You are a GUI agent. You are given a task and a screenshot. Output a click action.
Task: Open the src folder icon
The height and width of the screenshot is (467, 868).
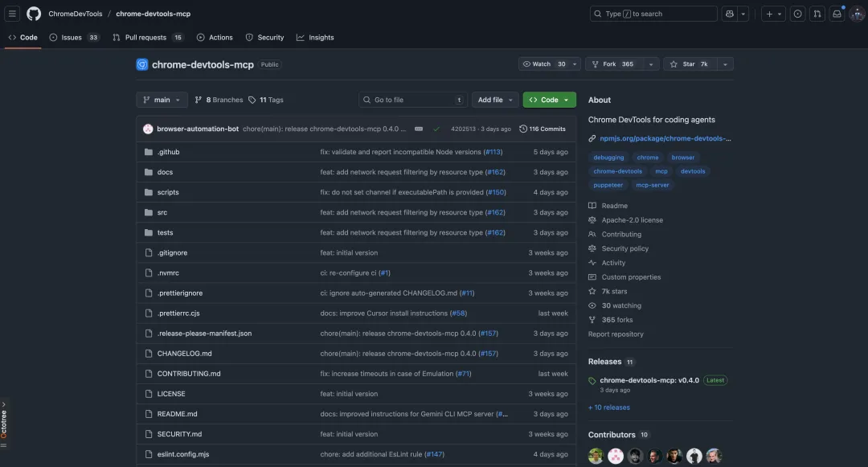coord(149,212)
